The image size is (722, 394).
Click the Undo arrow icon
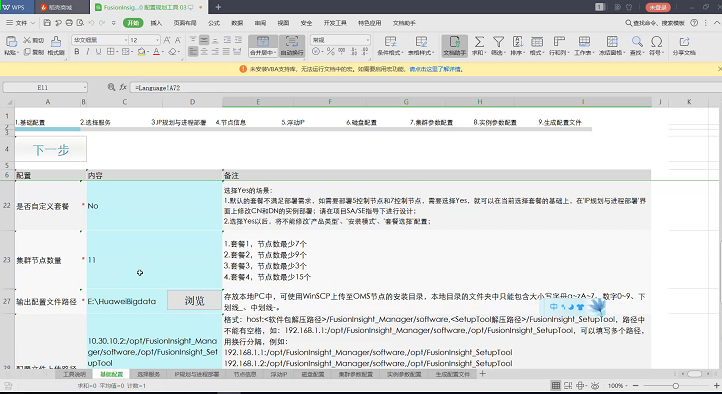coord(91,23)
